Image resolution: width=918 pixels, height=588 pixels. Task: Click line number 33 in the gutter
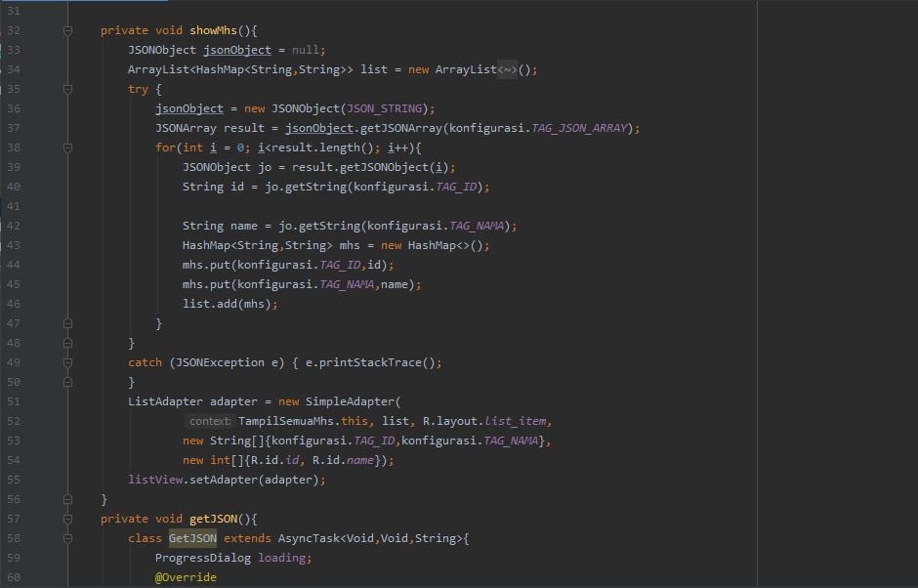tap(14, 50)
